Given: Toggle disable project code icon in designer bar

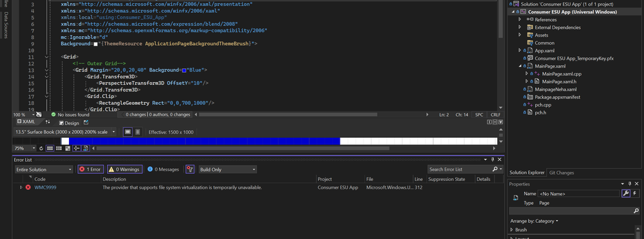Looking at the screenshot, I should [x=86, y=148].
